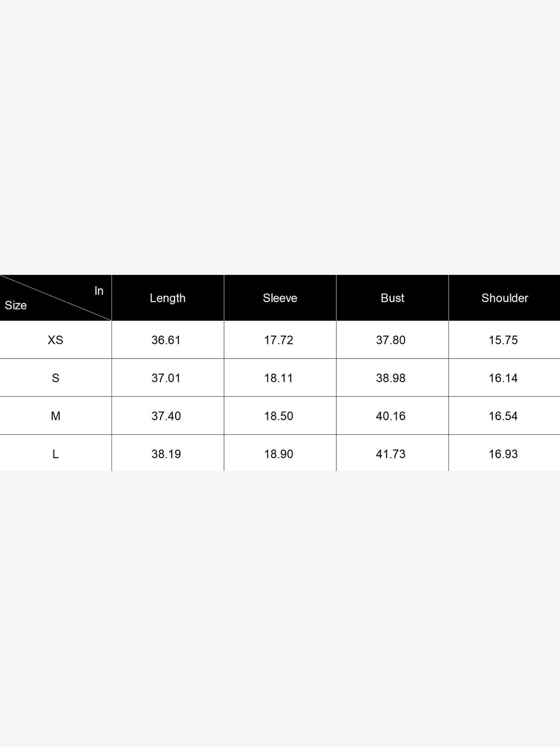Viewport: 560px width, 747px height.
Task: Click the Sleeve column header
Action: coord(280,298)
